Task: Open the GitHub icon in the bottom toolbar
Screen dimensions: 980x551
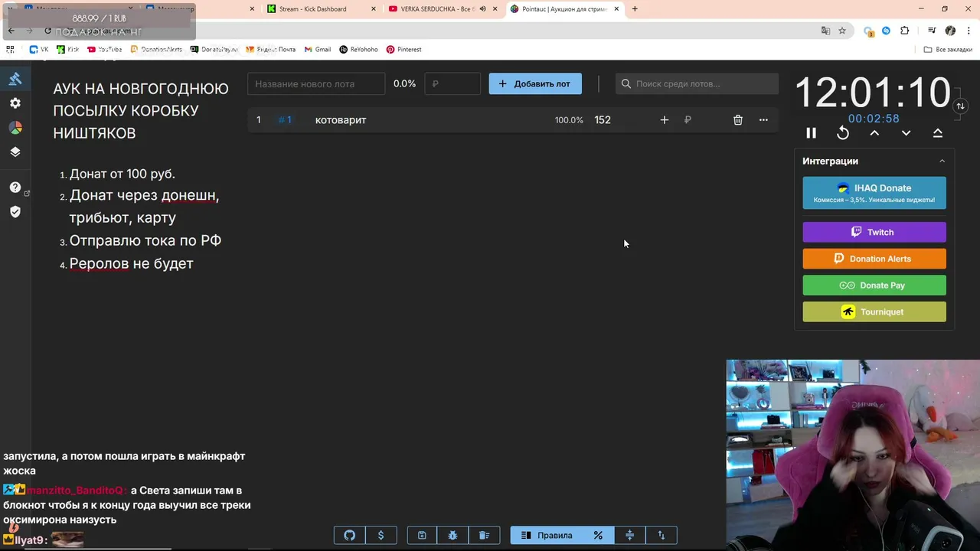Action: [x=350, y=535]
